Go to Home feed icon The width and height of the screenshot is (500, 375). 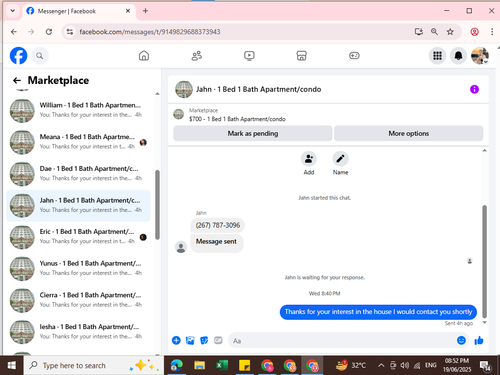point(144,56)
